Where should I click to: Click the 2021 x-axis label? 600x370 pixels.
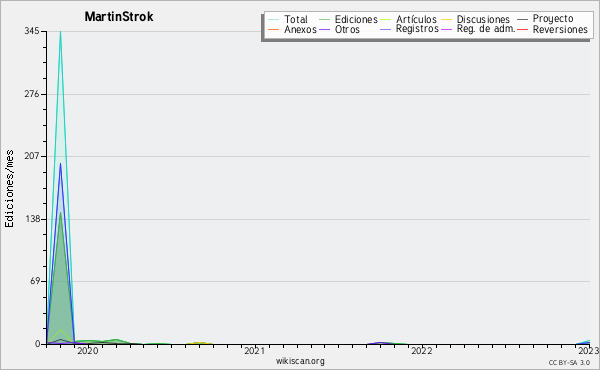pyautogui.click(x=254, y=351)
